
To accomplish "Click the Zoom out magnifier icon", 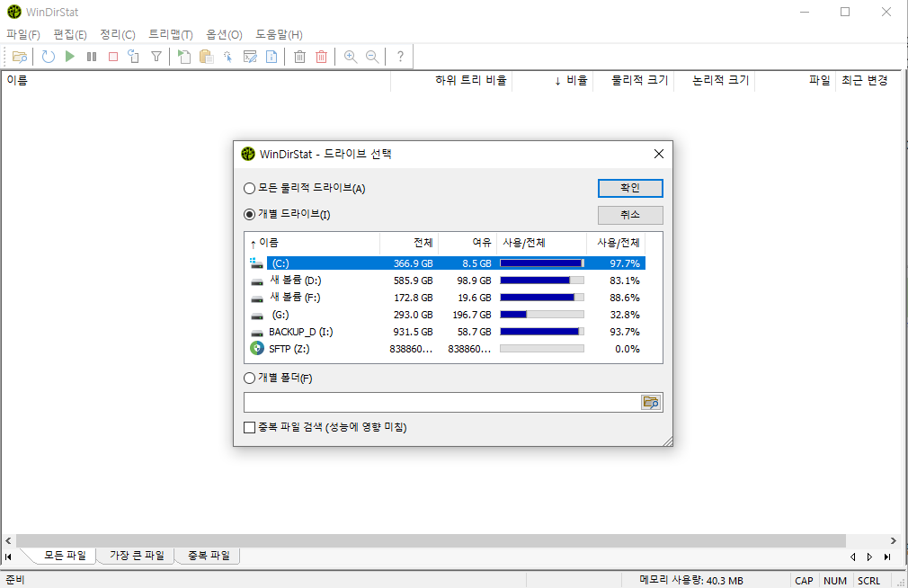I will (x=372, y=57).
